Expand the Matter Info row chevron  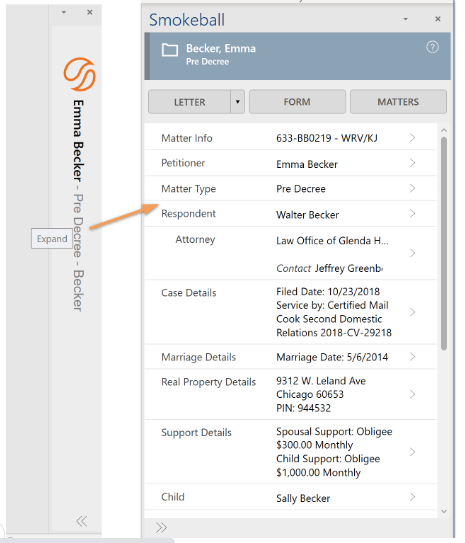(412, 138)
